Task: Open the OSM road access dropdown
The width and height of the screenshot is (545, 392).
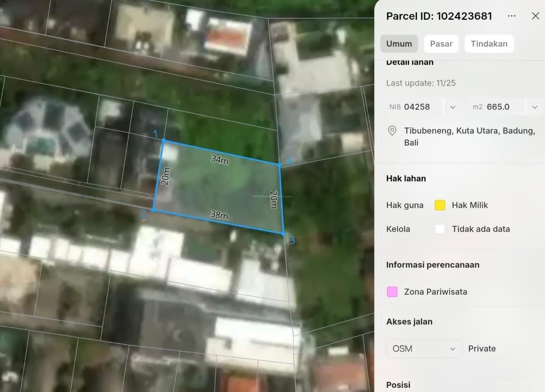Action: click(424, 349)
